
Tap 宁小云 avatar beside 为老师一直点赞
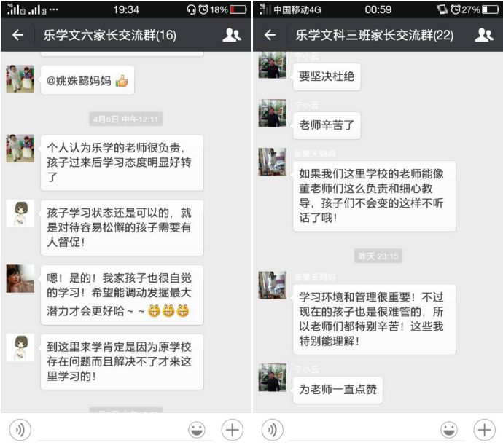coord(273,377)
